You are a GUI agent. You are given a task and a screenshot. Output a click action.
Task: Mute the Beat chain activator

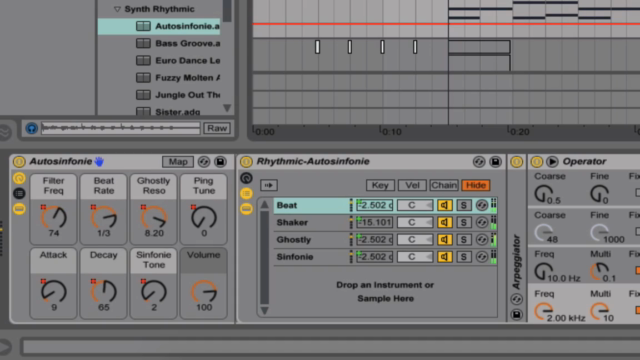444,205
